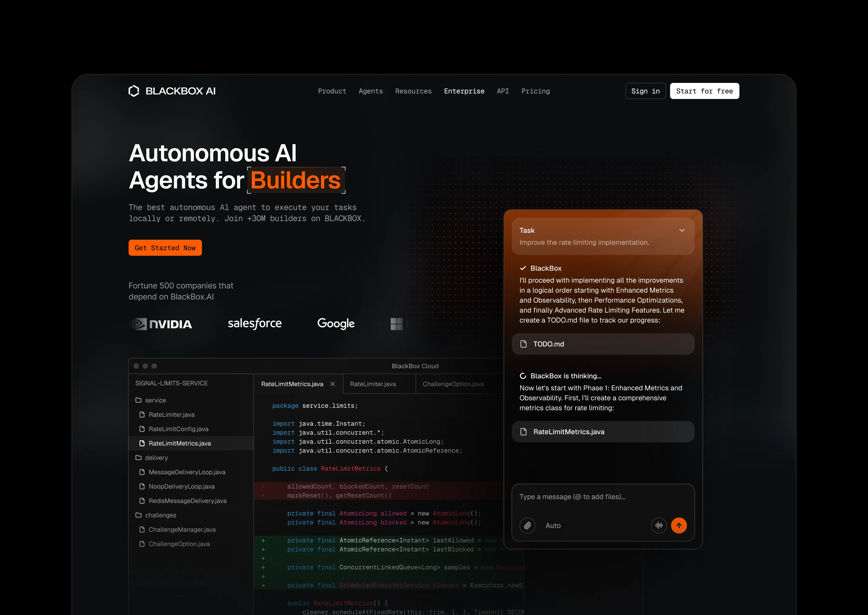The height and width of the screenshot is (615, 868).
Task: Open the Resources menu
Action: (x=413, y=91)
